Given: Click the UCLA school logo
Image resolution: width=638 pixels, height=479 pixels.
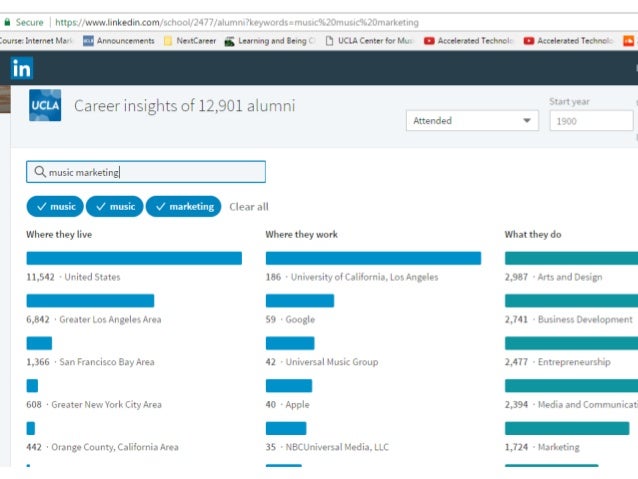Looking at the screenshot, I should [45, 105].
